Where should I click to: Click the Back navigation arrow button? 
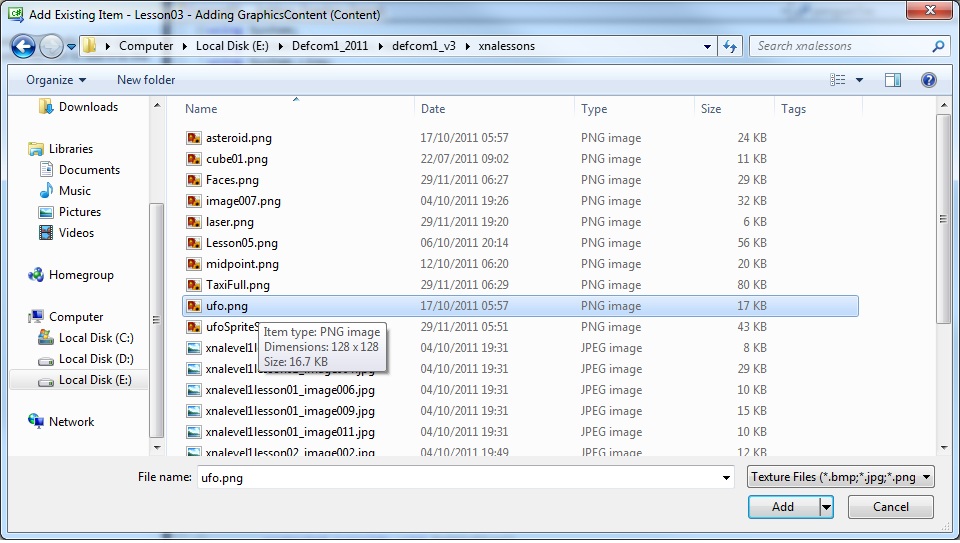pyautogui.click(x=23, y=46)
